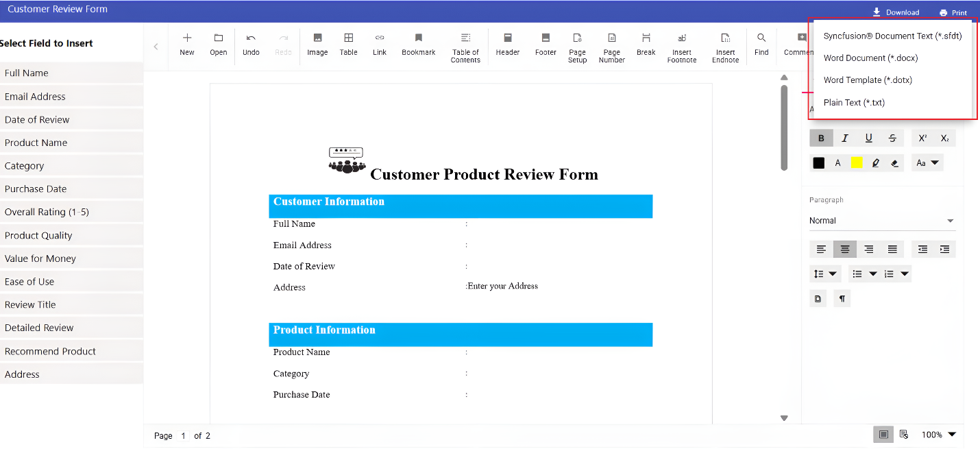Justify the paragraph text
The height and width of the screenshot is (449, 980).
892,250
